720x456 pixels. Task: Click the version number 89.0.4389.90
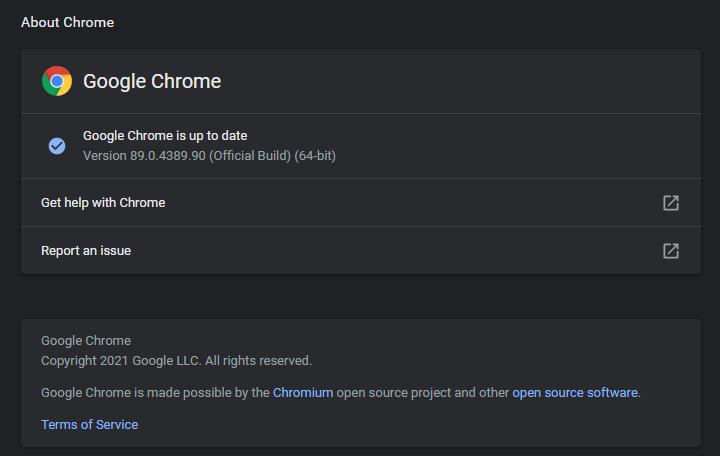[x=167, y=156]
